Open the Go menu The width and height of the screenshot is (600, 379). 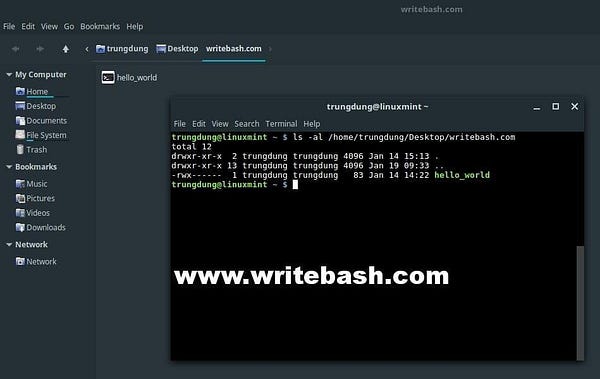[69, 26]
